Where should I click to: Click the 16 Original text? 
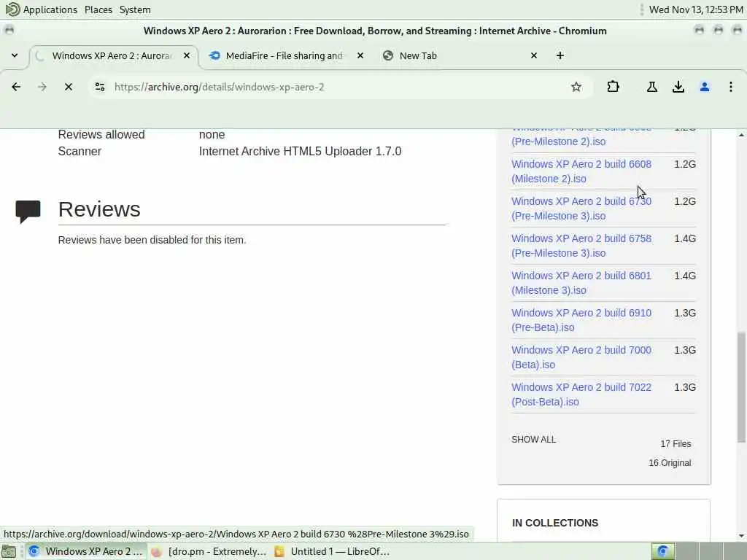tap(670, 462)
